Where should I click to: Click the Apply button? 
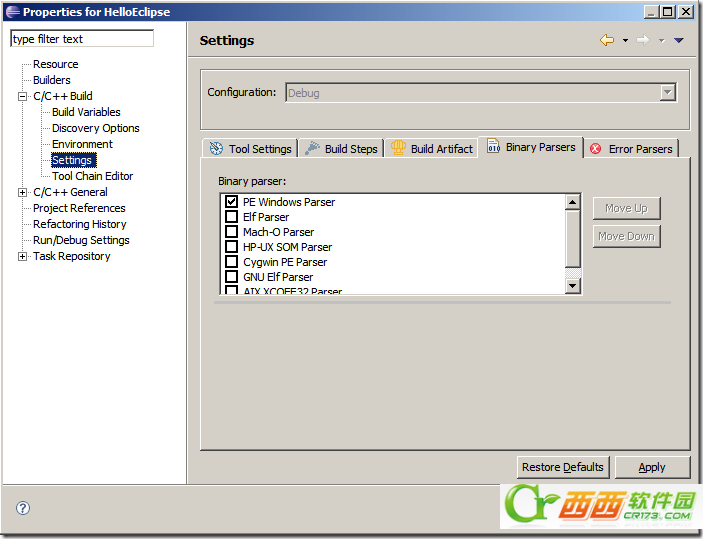point(652,467)
